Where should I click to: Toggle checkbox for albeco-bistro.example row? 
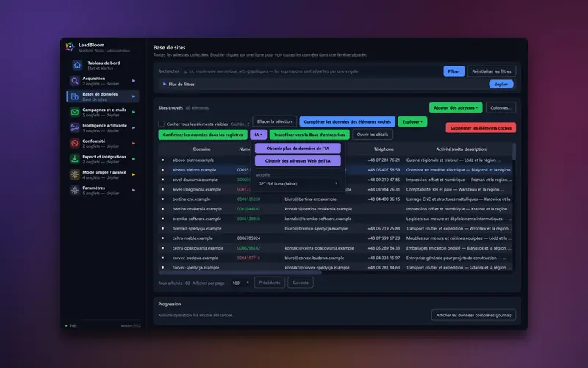tap(162, 160)
